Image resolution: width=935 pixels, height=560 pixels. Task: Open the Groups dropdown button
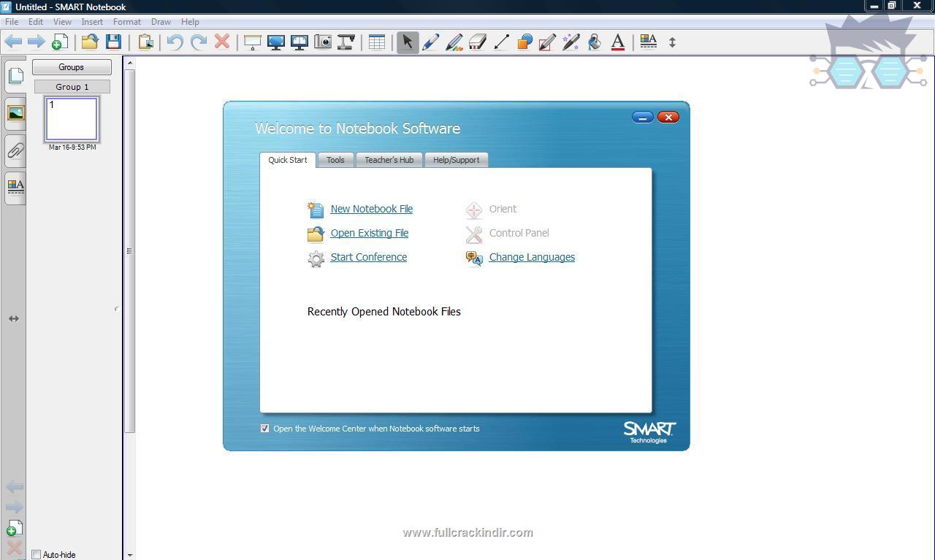coord(72,67)
